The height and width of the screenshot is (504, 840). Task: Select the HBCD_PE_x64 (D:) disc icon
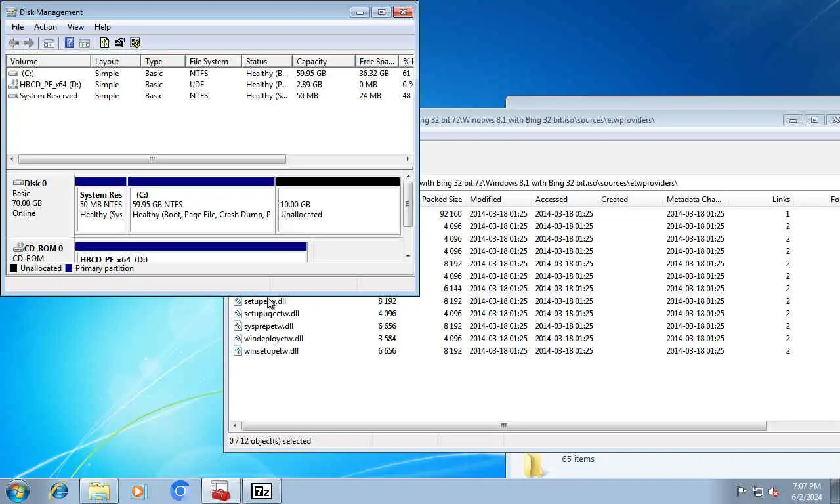pos(13,85)
